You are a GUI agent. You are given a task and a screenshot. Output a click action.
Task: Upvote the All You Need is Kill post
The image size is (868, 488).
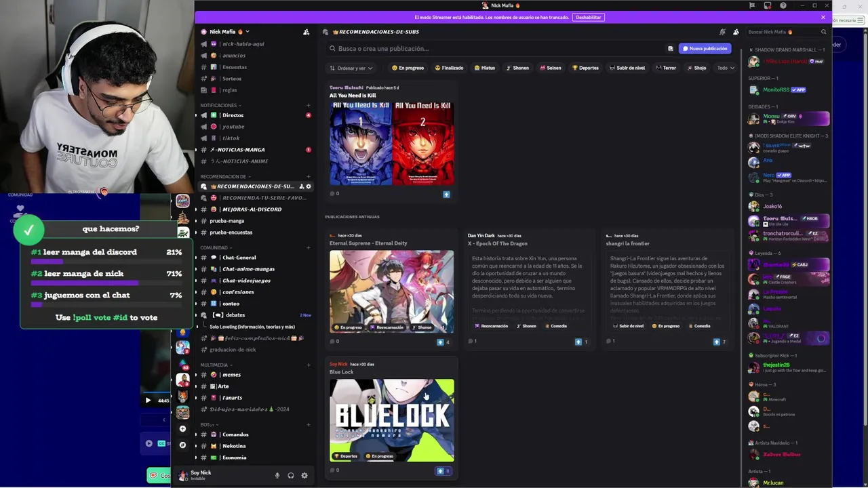(x=446, y=195)
